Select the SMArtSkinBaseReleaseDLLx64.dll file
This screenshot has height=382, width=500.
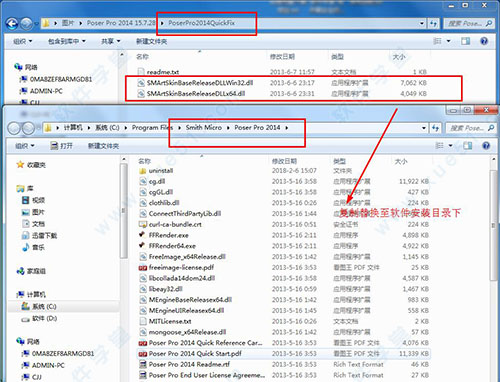point(196,93)
